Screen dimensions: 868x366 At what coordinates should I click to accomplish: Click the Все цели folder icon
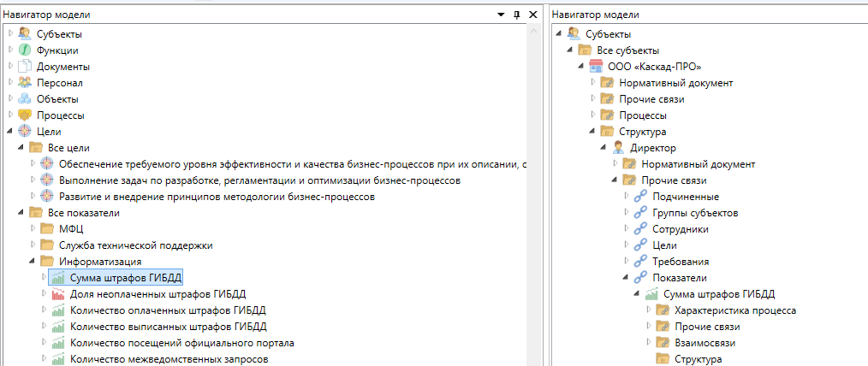pos(36,148)
